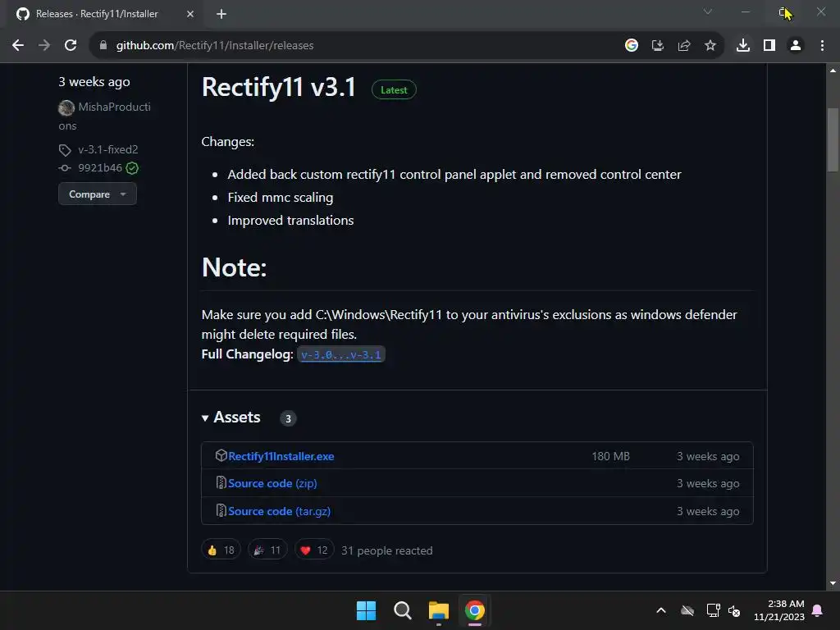840x630 pixels.
Task: Open Chrome downloads icon
Action: 743,46
